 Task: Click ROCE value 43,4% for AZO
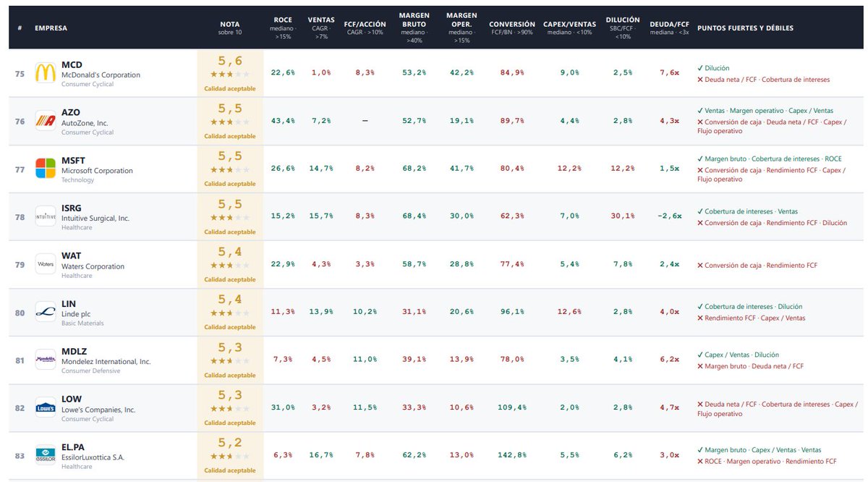283,120
